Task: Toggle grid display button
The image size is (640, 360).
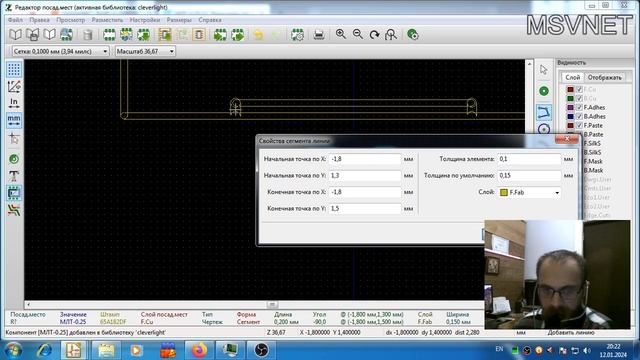Action: [x=14, y=69]
